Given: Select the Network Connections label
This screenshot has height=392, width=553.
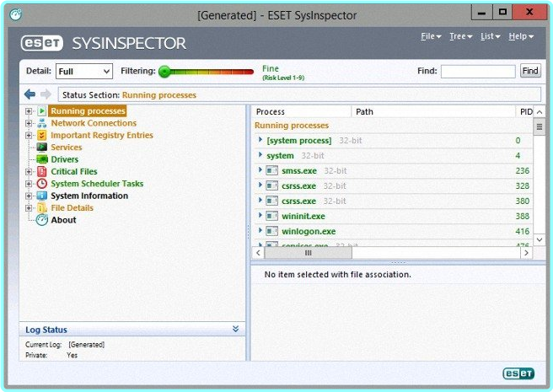Looking at the screenshot, I should coord(94,123).
